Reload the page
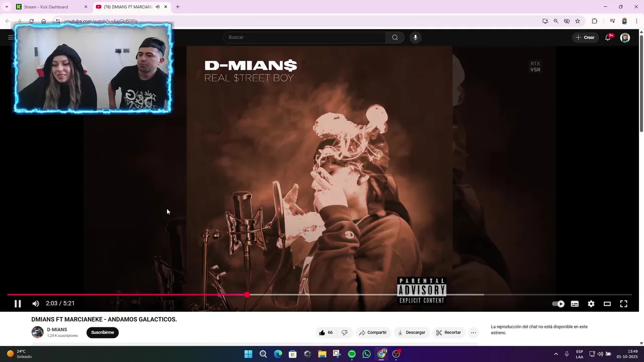This screenshot has height=362, width=644. 31,21
